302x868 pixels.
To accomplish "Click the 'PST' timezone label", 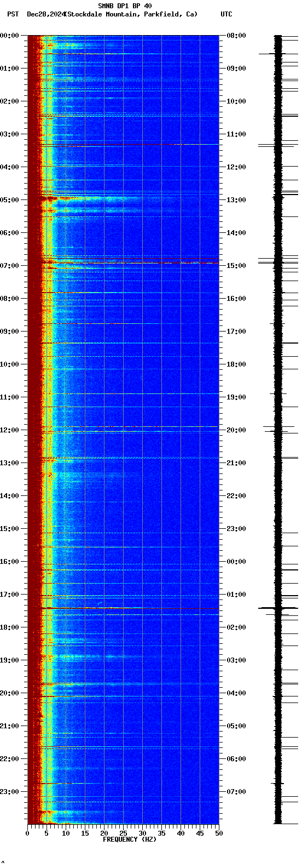I will pos(13,14).
